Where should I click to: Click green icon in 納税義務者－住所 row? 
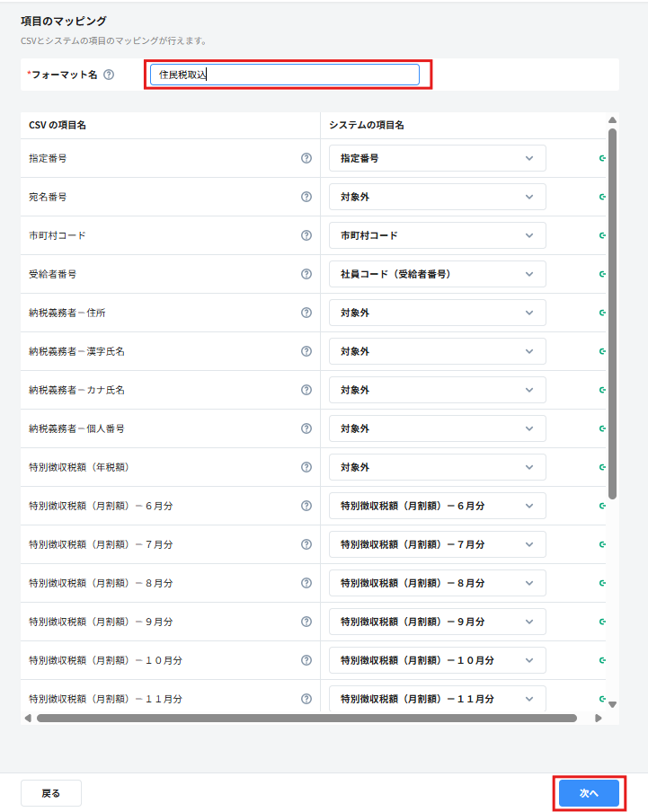click(601, 313)
